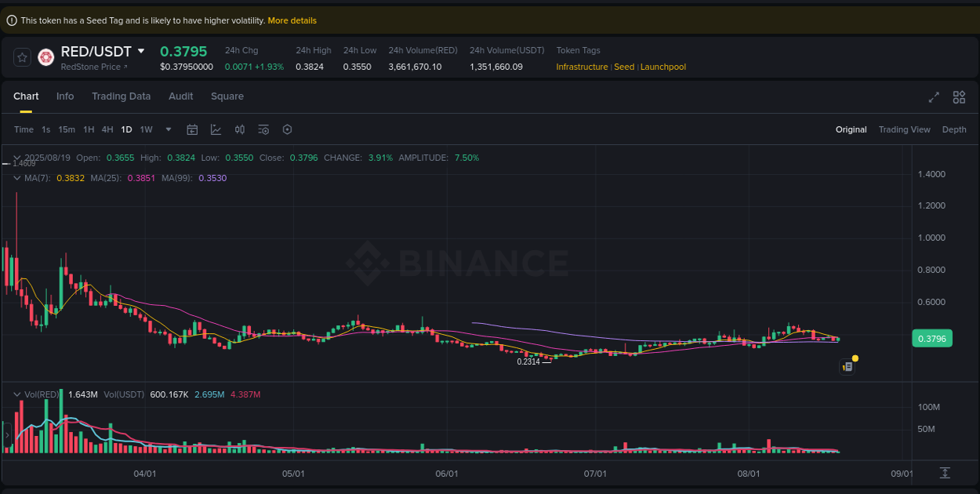The height and width of the screenshot is (494, 980).
Task: Hide the Vol(RED) volume indicator row
Action: click(16, 394)
